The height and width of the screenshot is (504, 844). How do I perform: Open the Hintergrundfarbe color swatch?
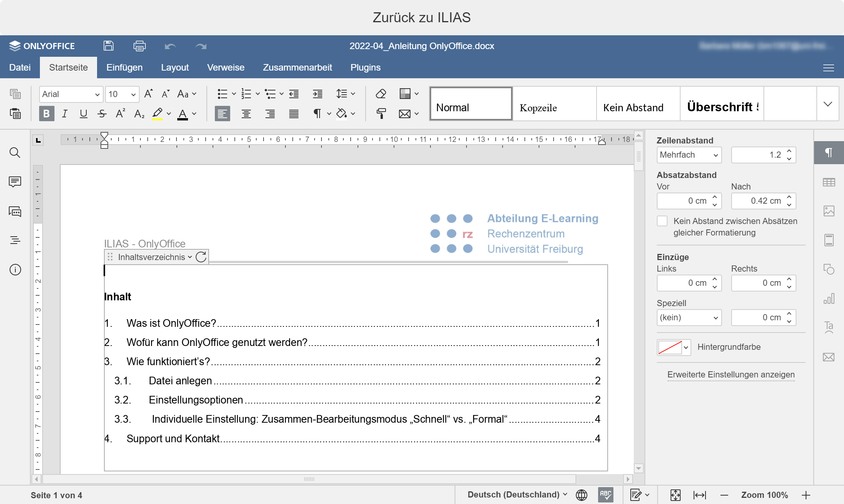[x=674, y=348]
